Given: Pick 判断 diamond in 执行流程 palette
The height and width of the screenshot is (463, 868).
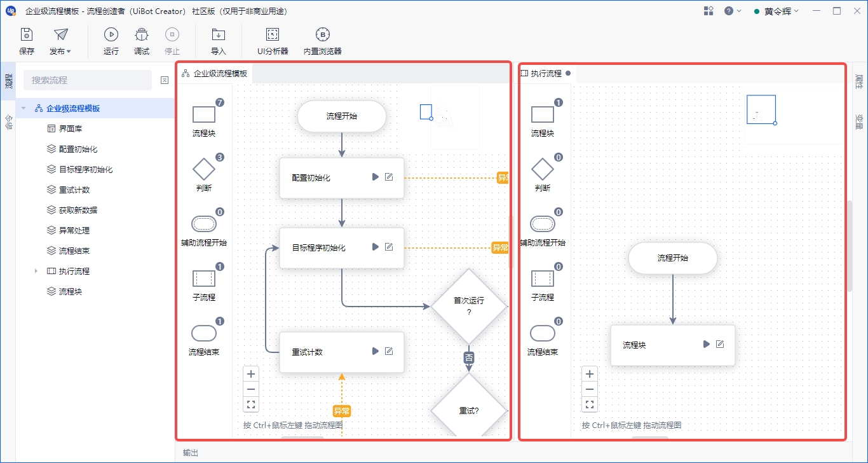Looking at the screenshot, I should click(543, 169).
